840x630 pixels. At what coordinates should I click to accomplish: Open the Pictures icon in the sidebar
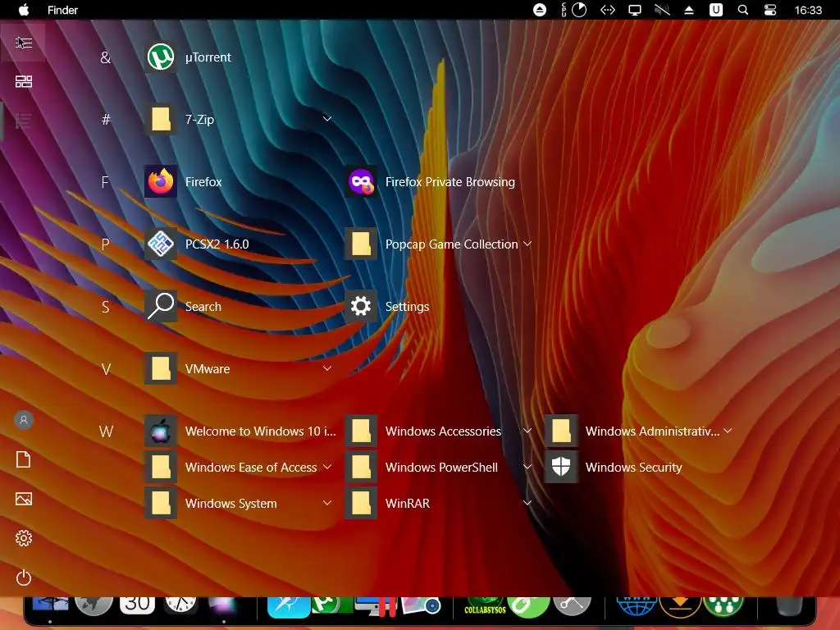pyautogui.click(x=24, y=499)
